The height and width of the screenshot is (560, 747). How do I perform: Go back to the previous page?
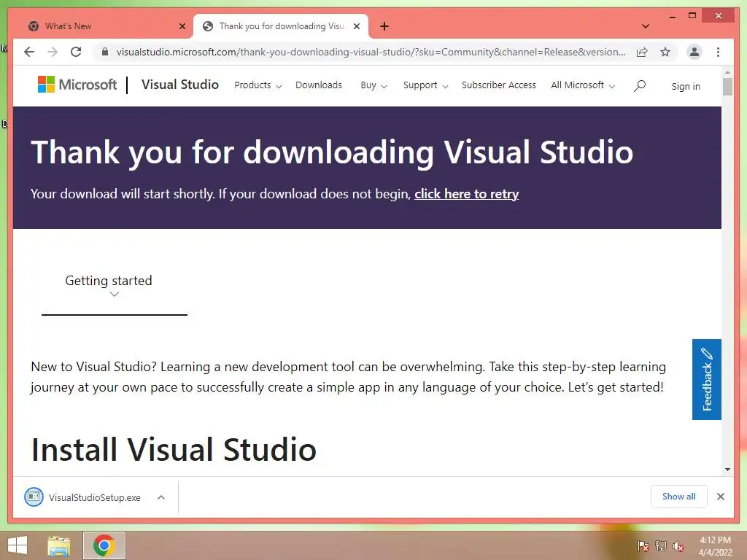pos(29,52)
